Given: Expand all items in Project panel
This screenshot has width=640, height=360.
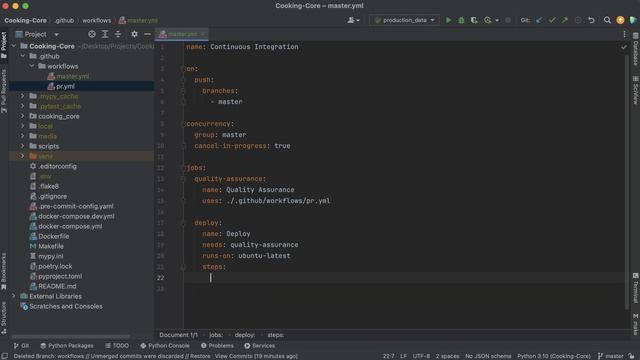Looking at the screenshot, I should tap(105, 34).
